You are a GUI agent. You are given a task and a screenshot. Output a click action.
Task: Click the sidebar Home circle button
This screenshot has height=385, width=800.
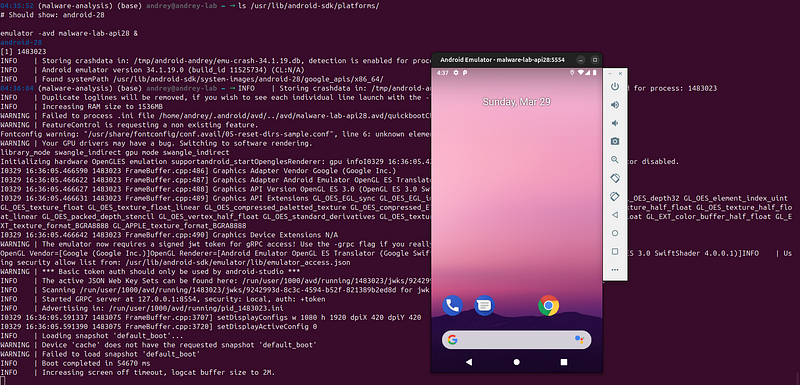[x=615, y=233]
